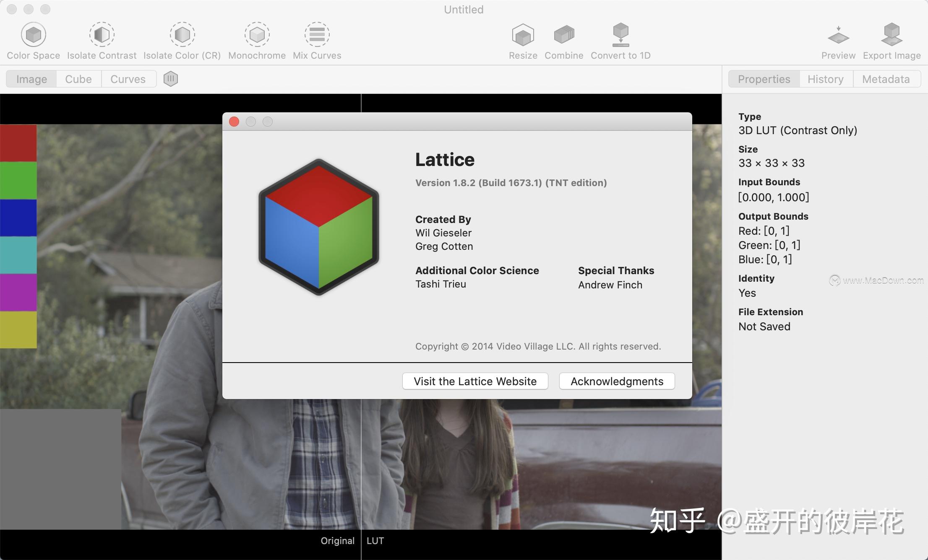Viewport: 928px width, 560px height.
Task: Click the split-view icon beside Curves tab
Action: [x=170, y=78]
